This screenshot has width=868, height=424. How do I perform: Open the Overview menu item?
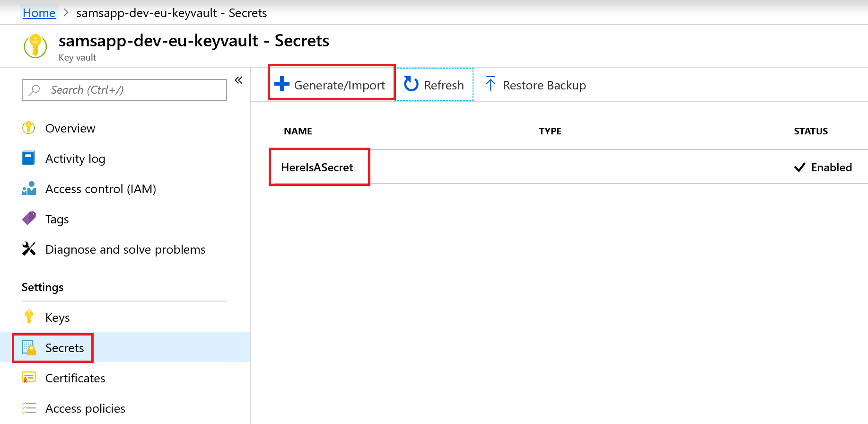tap(70, 128)
